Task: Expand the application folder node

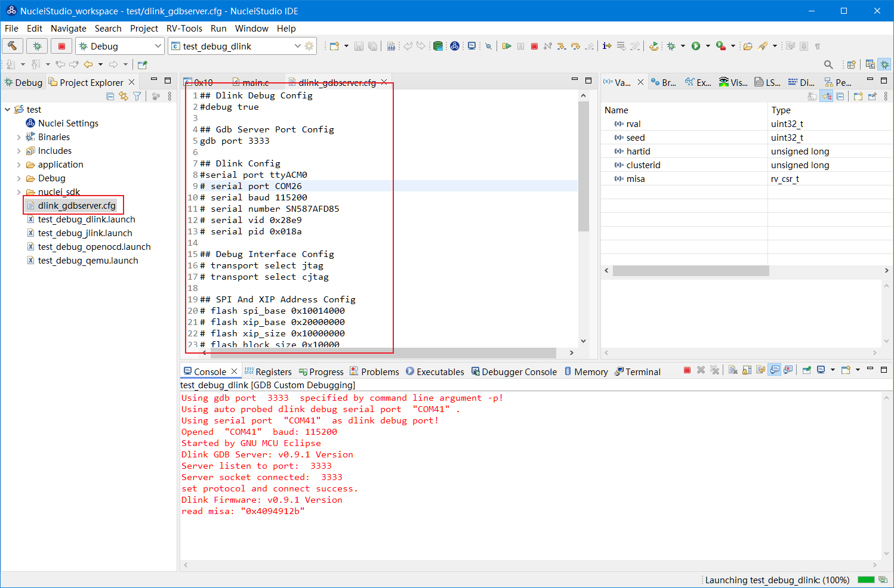Action: pos(19,165)
